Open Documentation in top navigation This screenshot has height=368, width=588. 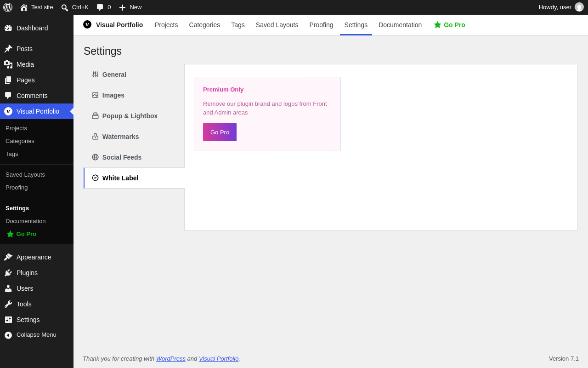coord(400,25)
